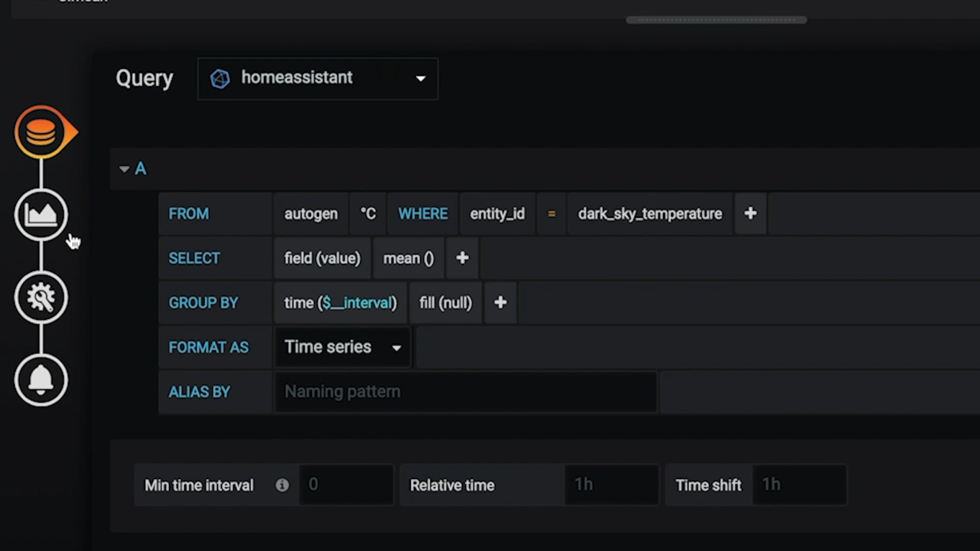This screenshot has height=551, width=980.
Task: Add a GROUP BY clause with the plus icon
Action: 500,302
